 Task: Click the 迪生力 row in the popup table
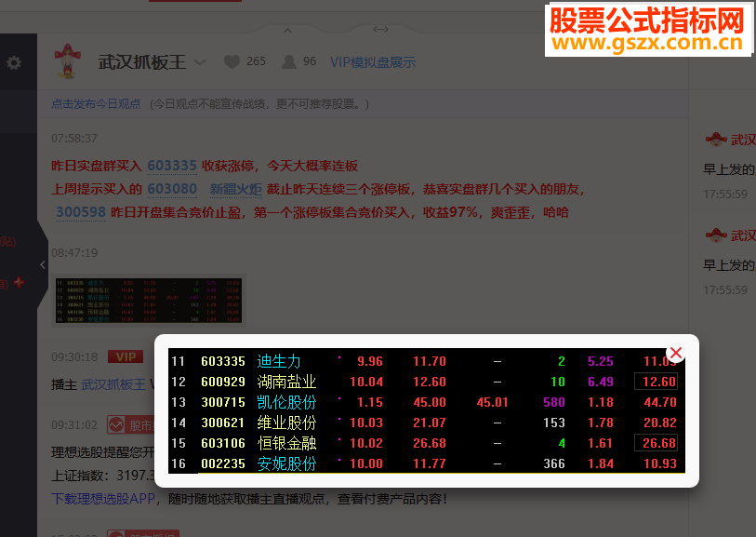pos(427,361)
